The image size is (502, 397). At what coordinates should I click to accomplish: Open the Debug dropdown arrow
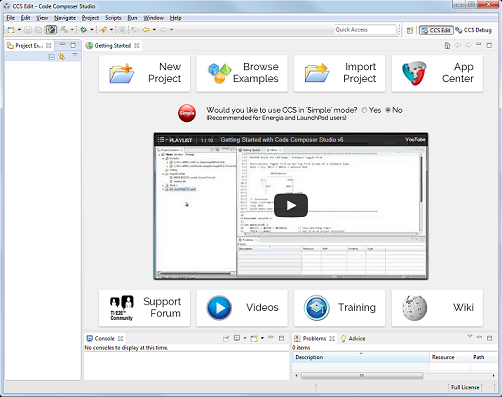tap(92, 30)
